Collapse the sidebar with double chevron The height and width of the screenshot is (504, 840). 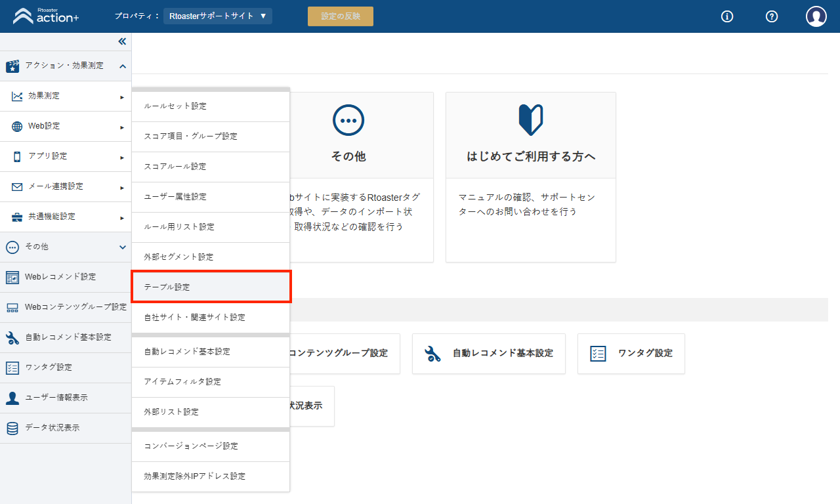(x=122, y=41)
